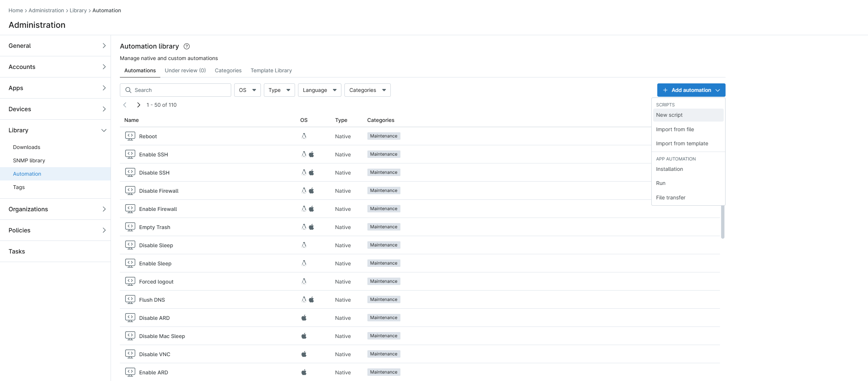Click the script icon for Enable SSH

[x=130, y=154]
